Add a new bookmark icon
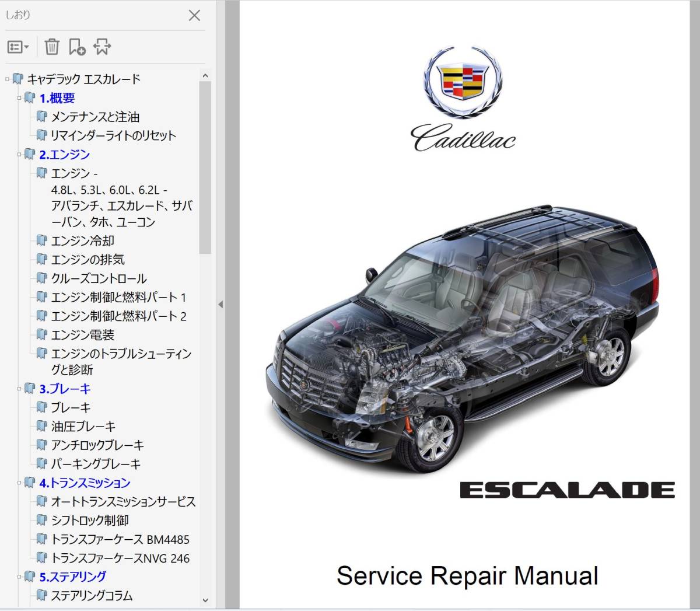 pos(77,47)
